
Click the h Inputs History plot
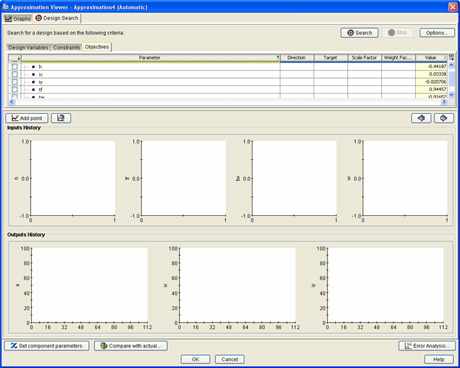73,178
